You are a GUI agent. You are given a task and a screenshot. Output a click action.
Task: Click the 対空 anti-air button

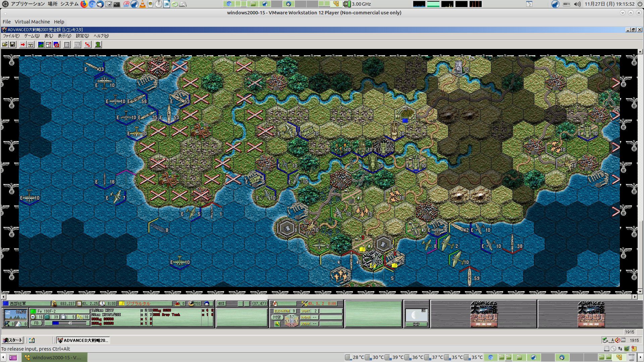[277, 317]
